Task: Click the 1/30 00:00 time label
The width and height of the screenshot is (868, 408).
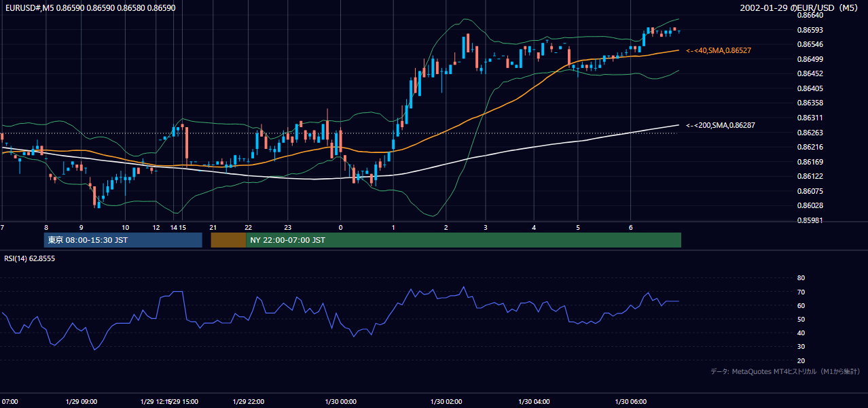Action: click(x=340, y=401)
